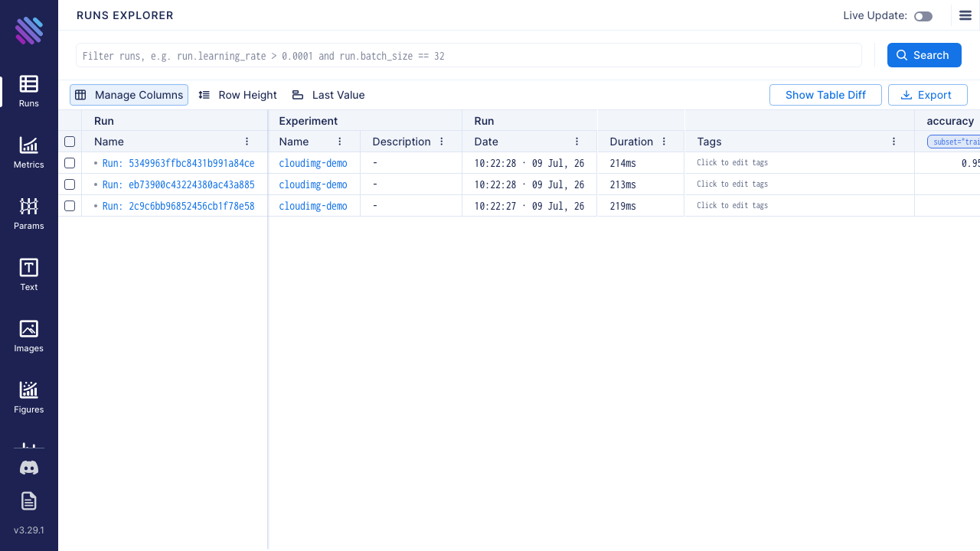Click the subset train chip under accuracy
The width and height of the screenshot is (980, 551).
point(954,142)
